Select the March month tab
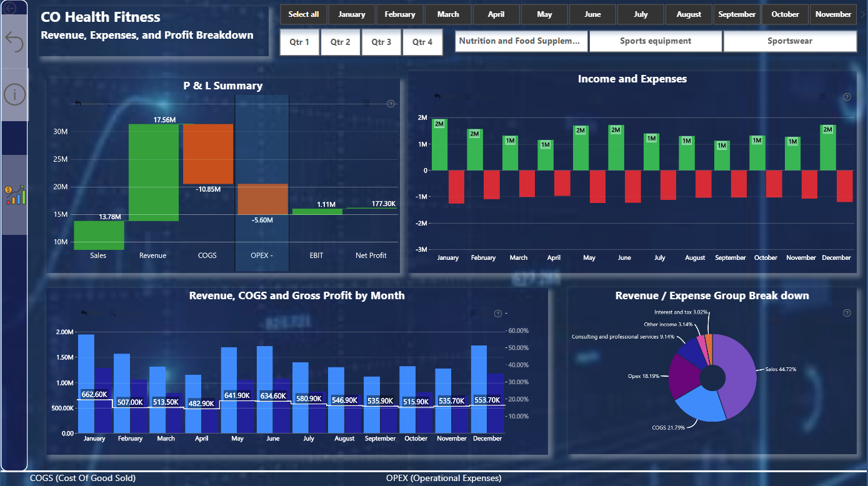 click(448, 14)
